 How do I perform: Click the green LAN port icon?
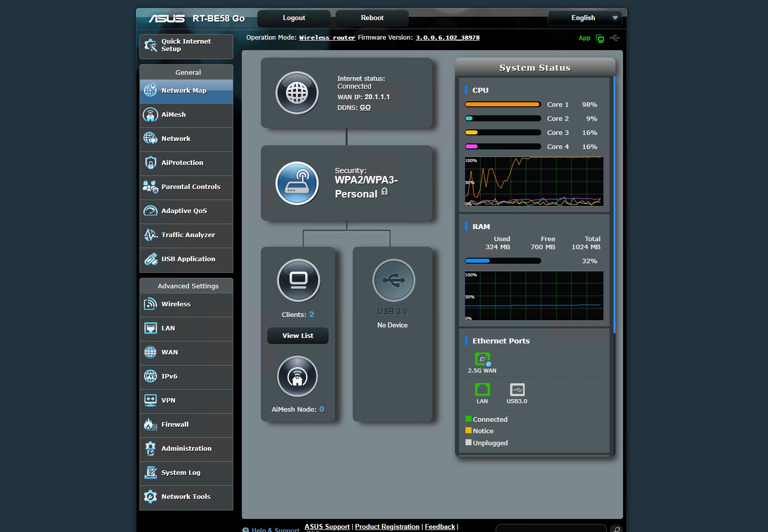(482, 390)
